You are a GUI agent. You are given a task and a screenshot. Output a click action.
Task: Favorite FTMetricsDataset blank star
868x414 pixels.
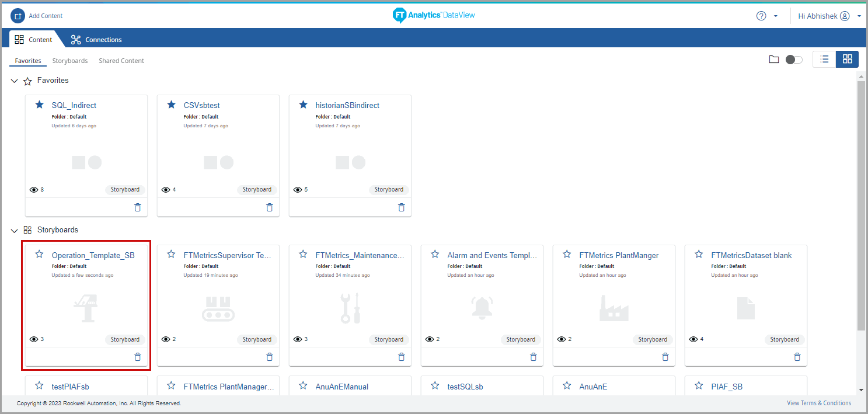(x=699, y=254)
